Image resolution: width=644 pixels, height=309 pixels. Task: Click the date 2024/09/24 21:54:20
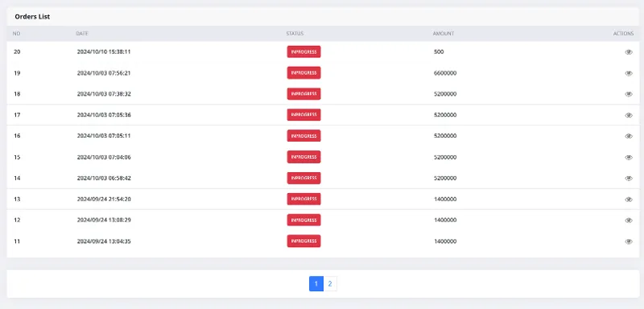click(104, 199)
